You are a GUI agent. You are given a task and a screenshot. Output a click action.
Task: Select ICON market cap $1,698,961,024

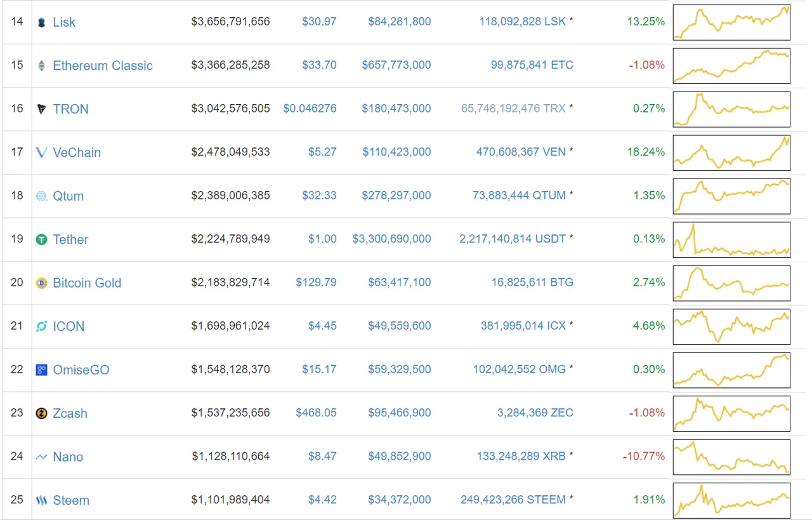point(230,326)
